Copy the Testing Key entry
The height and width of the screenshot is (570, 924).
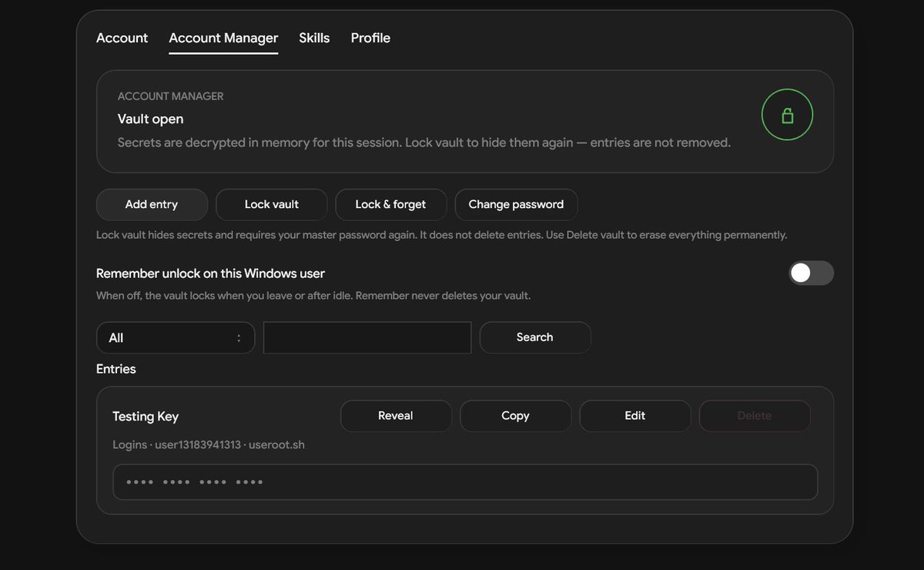tap(515, 416)
